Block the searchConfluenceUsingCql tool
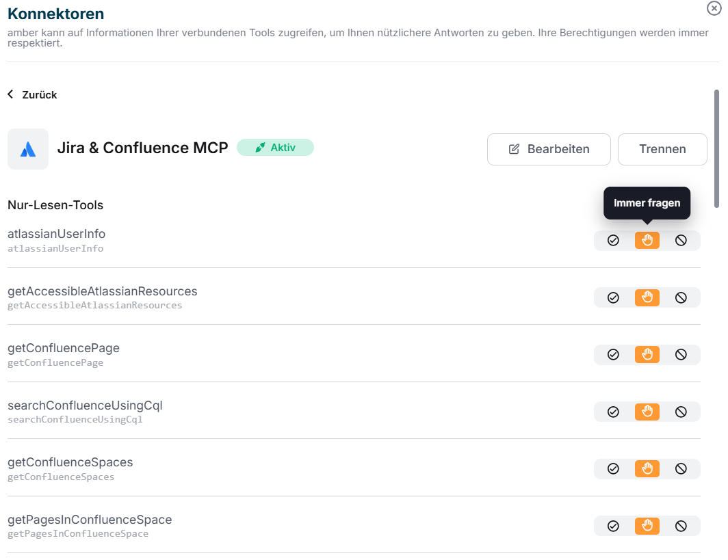 tap(681, 412)
